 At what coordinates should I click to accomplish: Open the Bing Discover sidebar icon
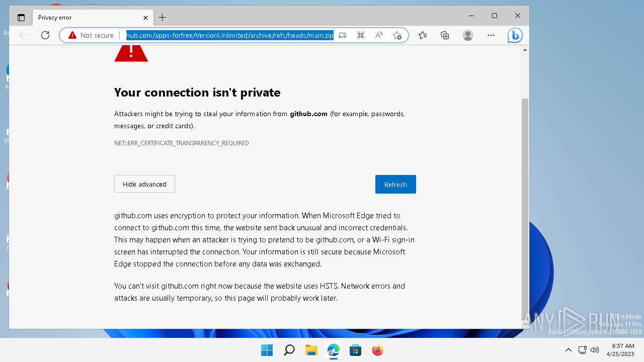(515, 35)
